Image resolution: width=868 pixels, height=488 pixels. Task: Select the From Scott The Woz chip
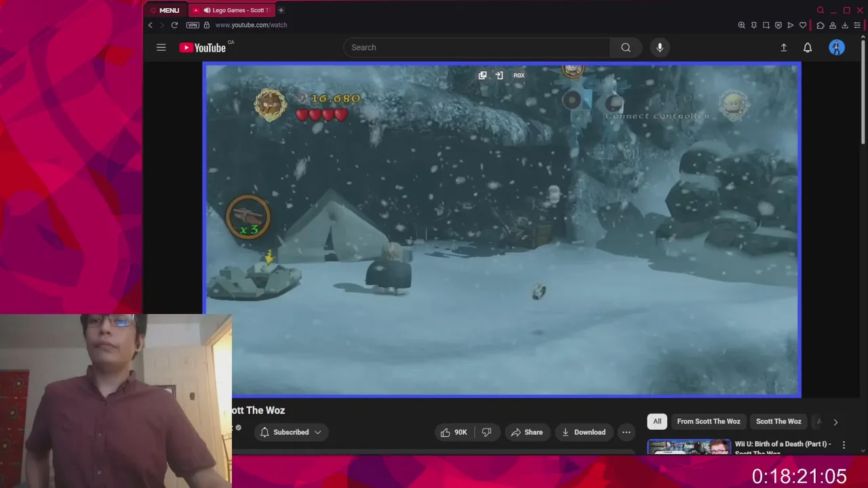tap(709, 422)
